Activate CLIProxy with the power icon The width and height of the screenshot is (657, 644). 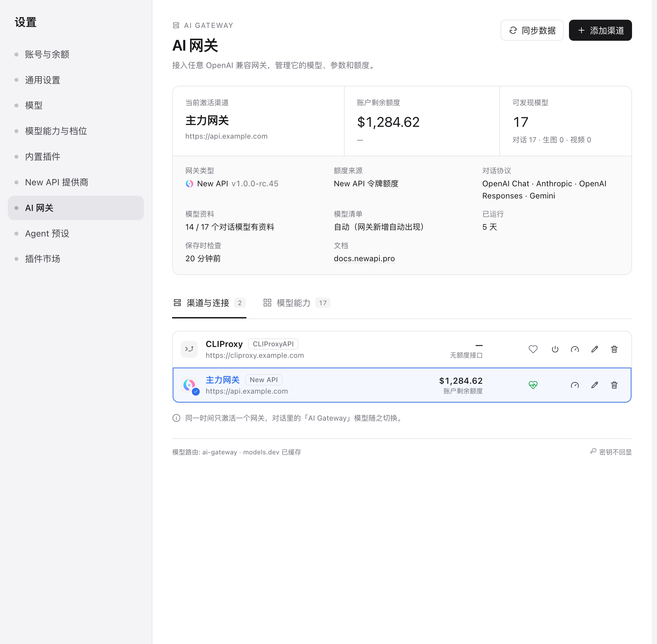click(x=555, y=349)
